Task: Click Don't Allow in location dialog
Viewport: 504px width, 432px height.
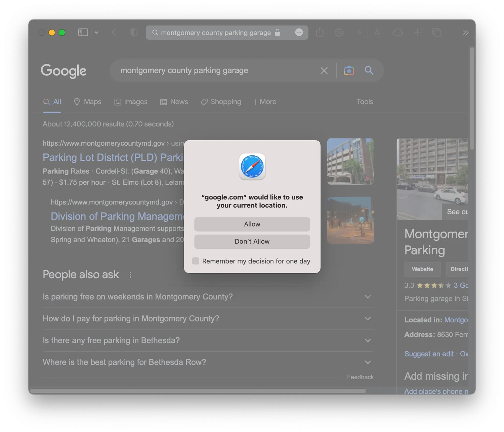Action: coord(252,242)
